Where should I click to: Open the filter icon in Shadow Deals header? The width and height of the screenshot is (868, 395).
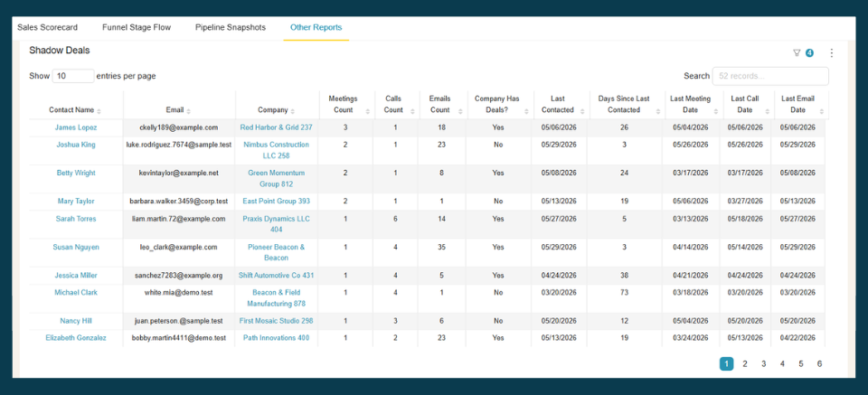[797, 53]
